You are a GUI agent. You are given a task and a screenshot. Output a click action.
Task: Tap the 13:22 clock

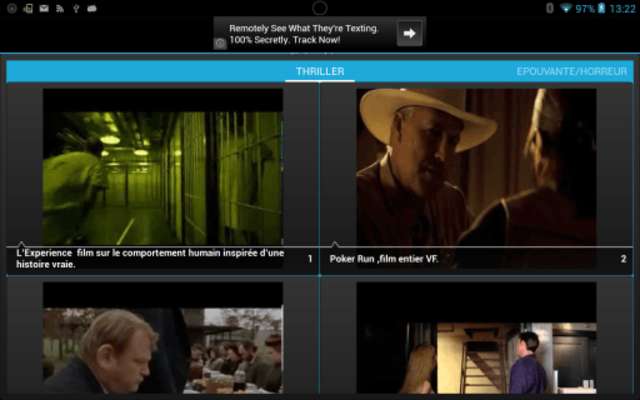point(622,9)
